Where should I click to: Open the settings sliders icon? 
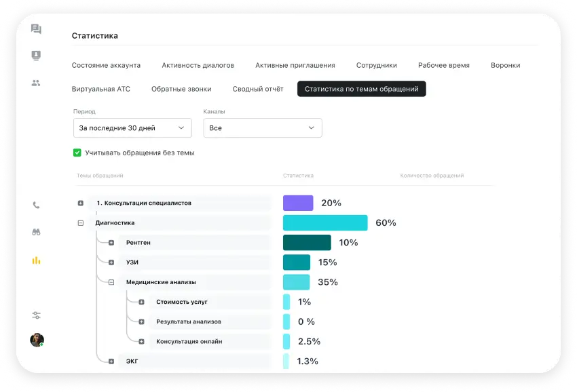click(x=36, y=315)
